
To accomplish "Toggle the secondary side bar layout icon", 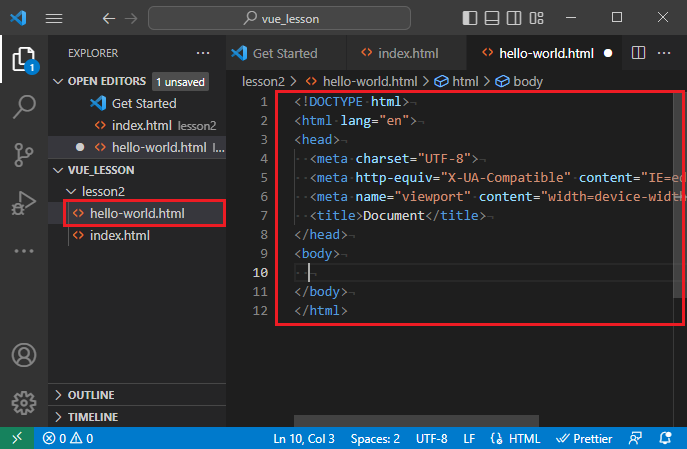I will click(x=514, y=18).
